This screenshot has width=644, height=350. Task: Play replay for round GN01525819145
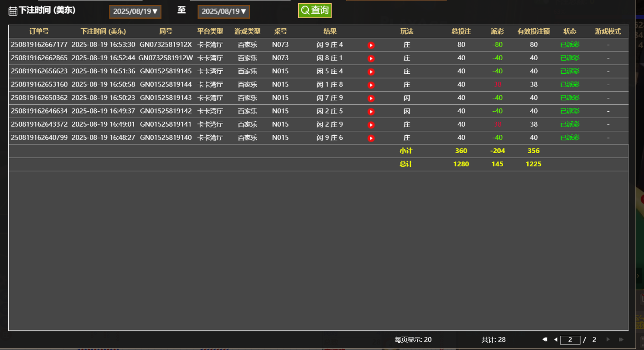pos(371,72)
